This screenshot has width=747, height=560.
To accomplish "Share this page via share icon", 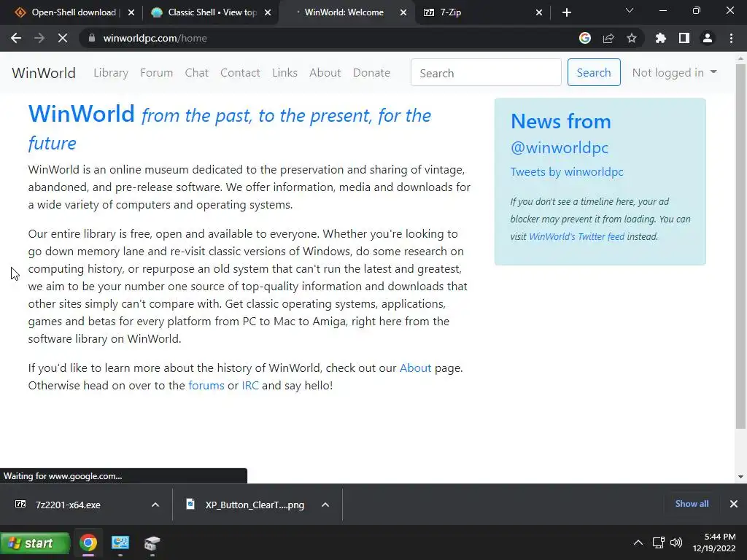I will [x=608, y=38].
